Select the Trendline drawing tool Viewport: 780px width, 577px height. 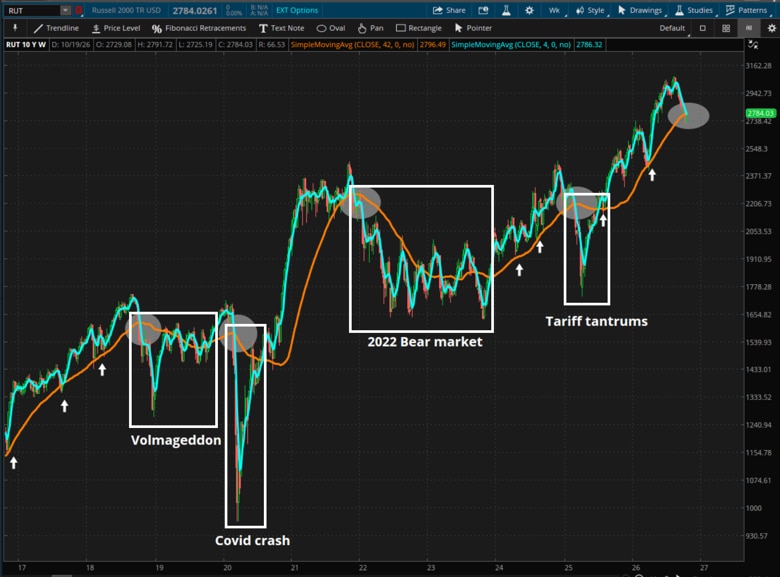56,28
